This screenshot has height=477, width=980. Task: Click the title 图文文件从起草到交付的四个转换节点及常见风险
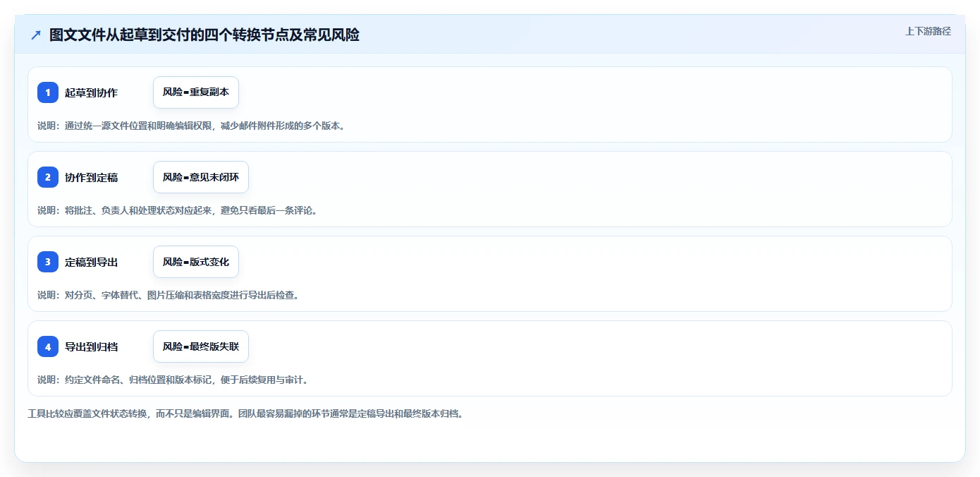pyautogui.click(x=204, y=35)
